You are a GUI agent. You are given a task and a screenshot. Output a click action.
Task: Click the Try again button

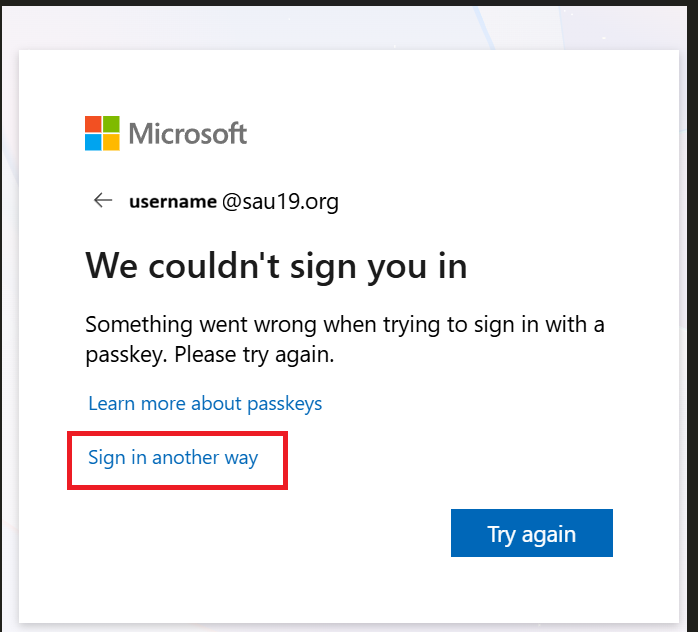532,533
